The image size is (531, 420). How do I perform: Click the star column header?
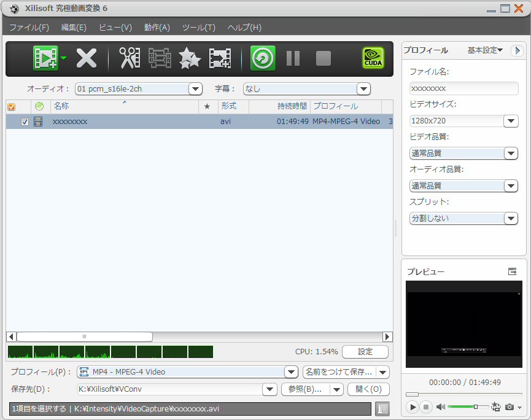207,107
